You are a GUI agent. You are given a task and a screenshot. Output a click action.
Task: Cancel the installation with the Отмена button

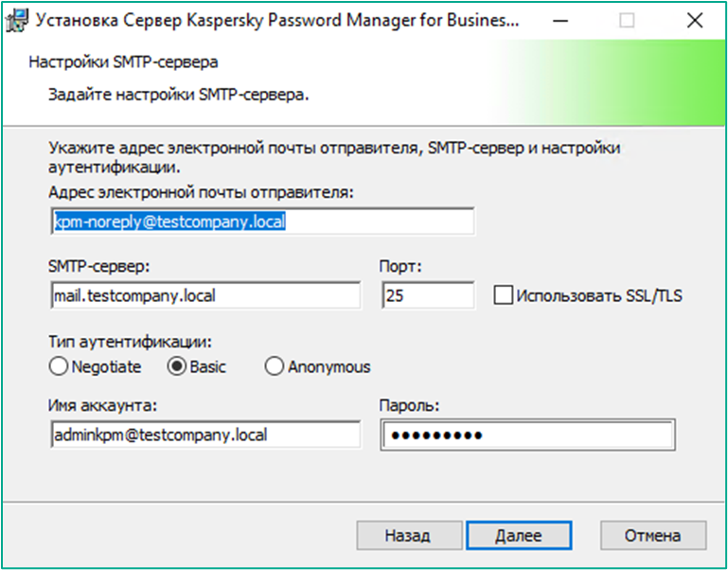653,536
